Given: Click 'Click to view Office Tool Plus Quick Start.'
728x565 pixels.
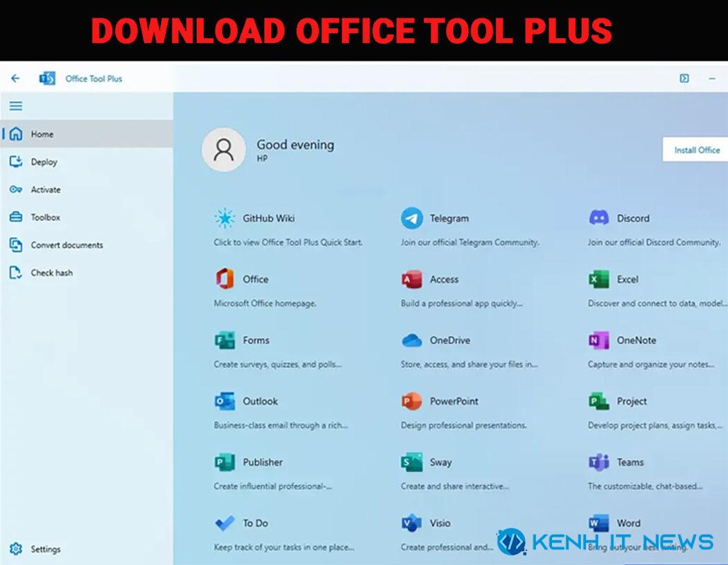Looking at the screenshot, I should pyautogui.click(x=288, y=242).
